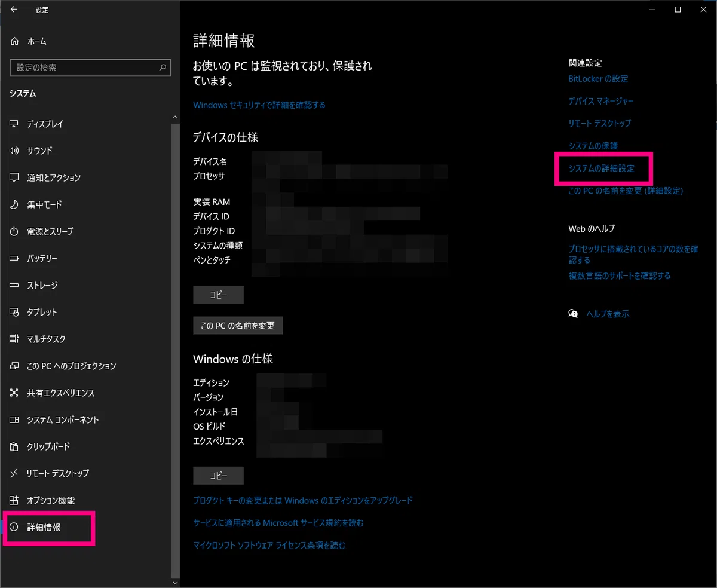
Task: Open BitLocker の設定 link
Action: tap(598, 79)
